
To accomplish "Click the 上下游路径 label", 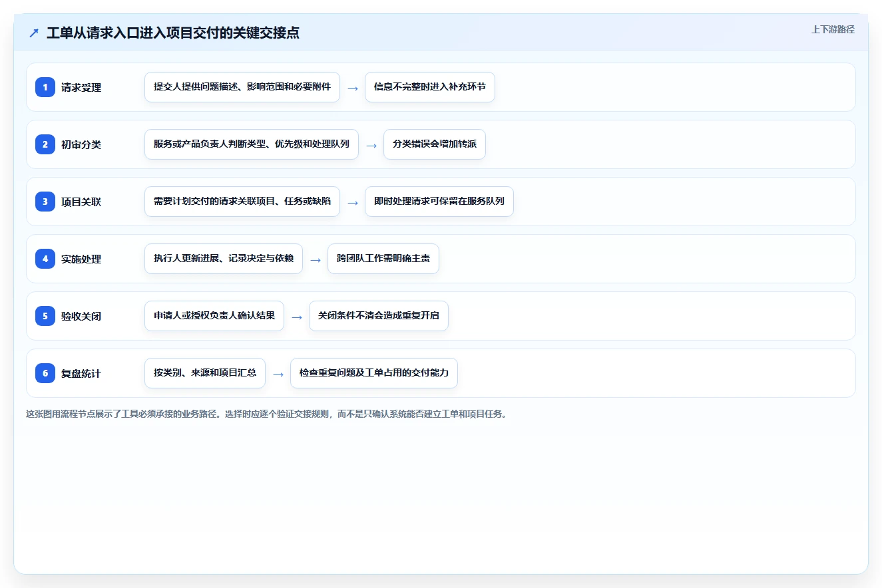I will (833, 29).
